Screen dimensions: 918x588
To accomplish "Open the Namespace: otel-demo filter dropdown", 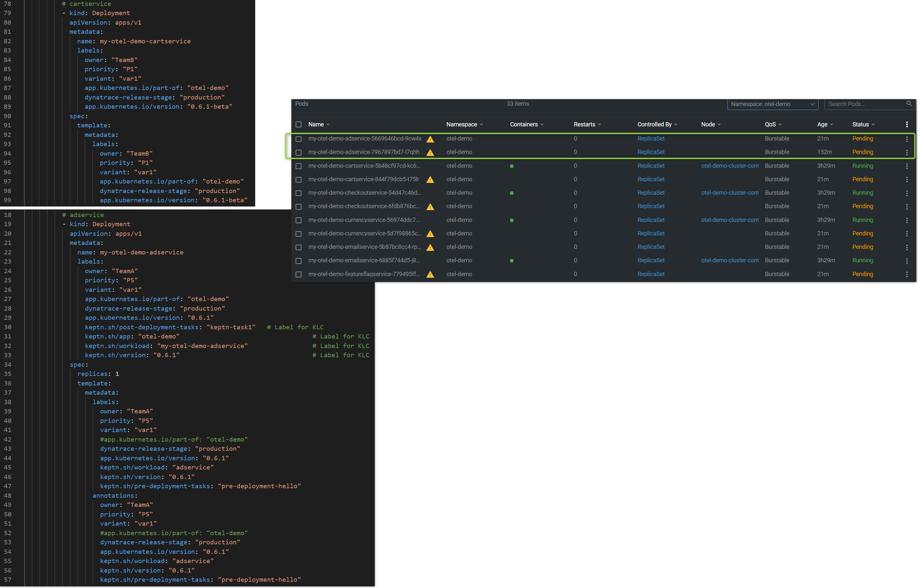I will tap(772, 104).
